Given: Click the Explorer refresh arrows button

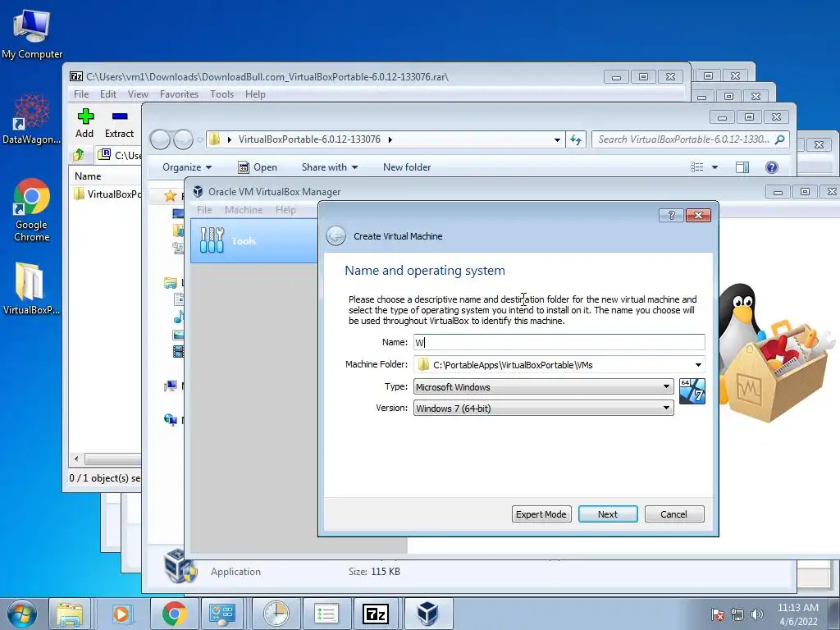Looking at the screenshot, I should (576, 139).
